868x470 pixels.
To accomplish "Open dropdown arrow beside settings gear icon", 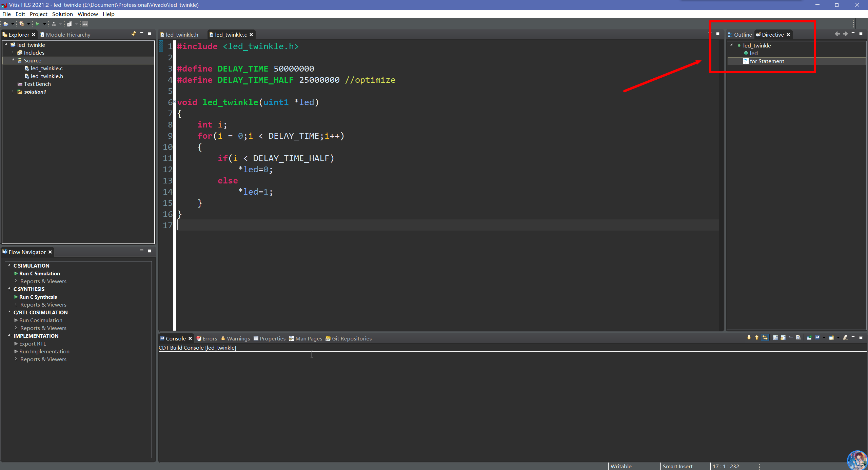I will click(x=28, y=24).
